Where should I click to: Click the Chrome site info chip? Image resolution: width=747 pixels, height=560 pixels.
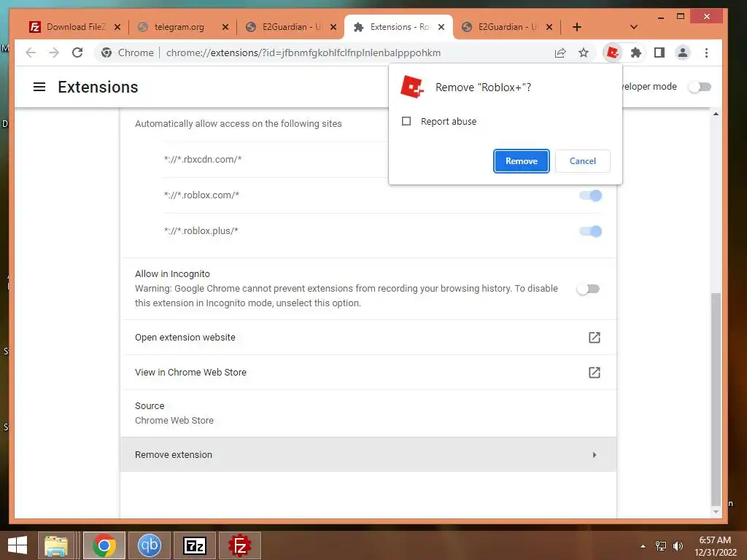tap(127, 52)
